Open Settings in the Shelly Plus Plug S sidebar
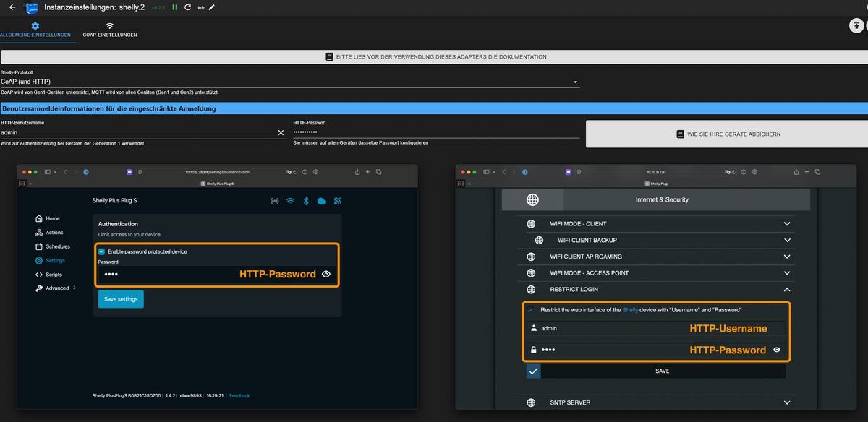Image resolution: width=868 pixels, height=422 pixels. (x=50, y=261)
